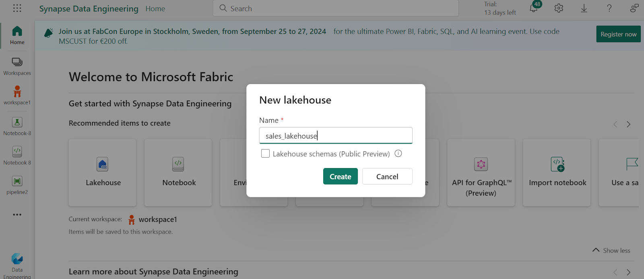Go to next recommended items arrow

pos(628,124)
